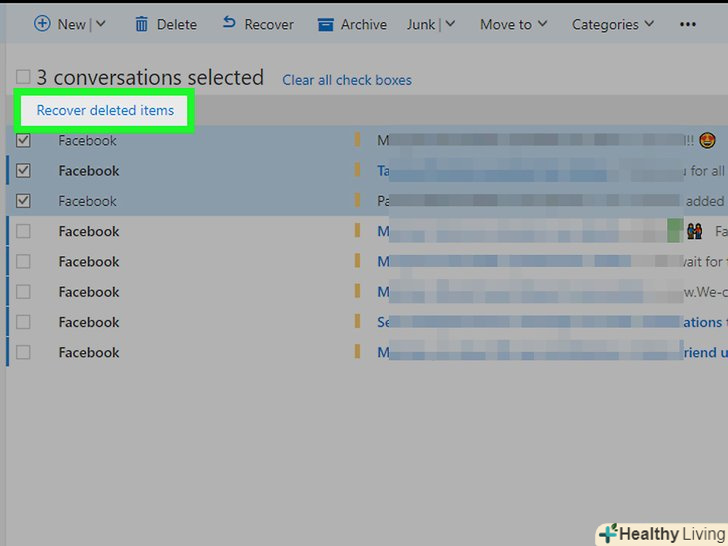The image size is (728, 546).
Task: Click the heart-eyes emoji in first email
Action: click(x=707, y=140)
